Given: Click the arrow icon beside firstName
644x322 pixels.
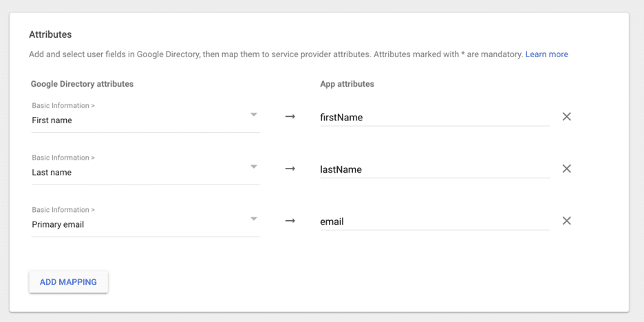Looking at the screenshot, I should tap(290, 117).
